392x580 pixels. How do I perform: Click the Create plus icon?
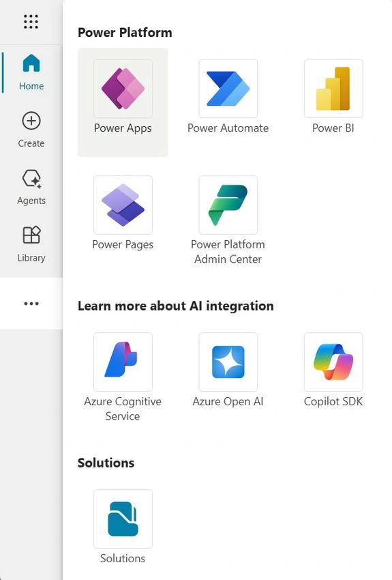pyautogui.click(x=31, y=121)
